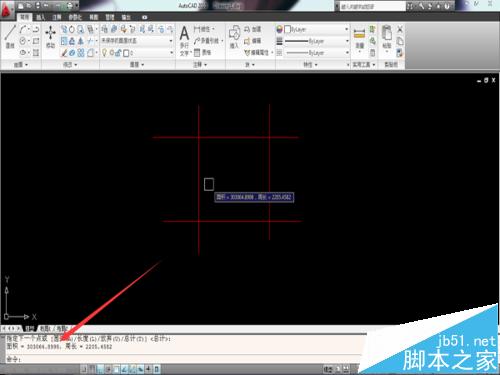Select the Circle tool in Draw panel

(x=23, y=41)
